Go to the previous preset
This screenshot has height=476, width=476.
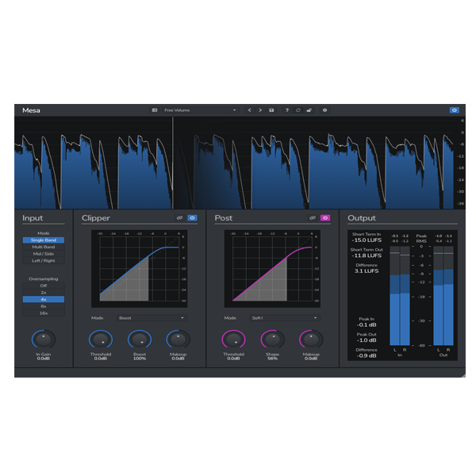(x=250, y=110)
